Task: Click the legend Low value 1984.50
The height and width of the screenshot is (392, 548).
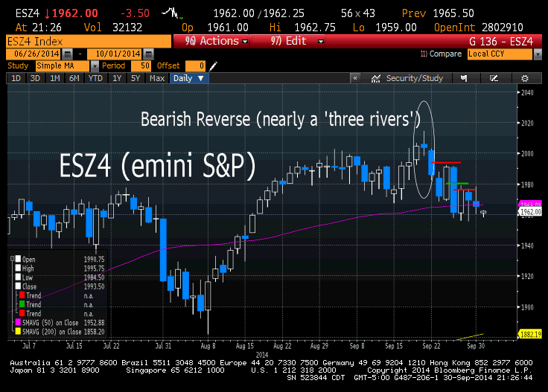Action: click(x=94, y=277)
